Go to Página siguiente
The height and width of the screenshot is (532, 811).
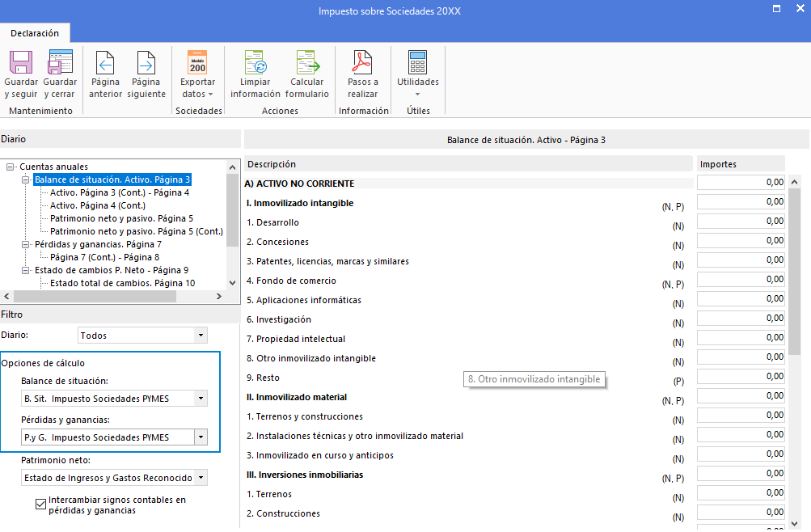[x=146, y=62]
